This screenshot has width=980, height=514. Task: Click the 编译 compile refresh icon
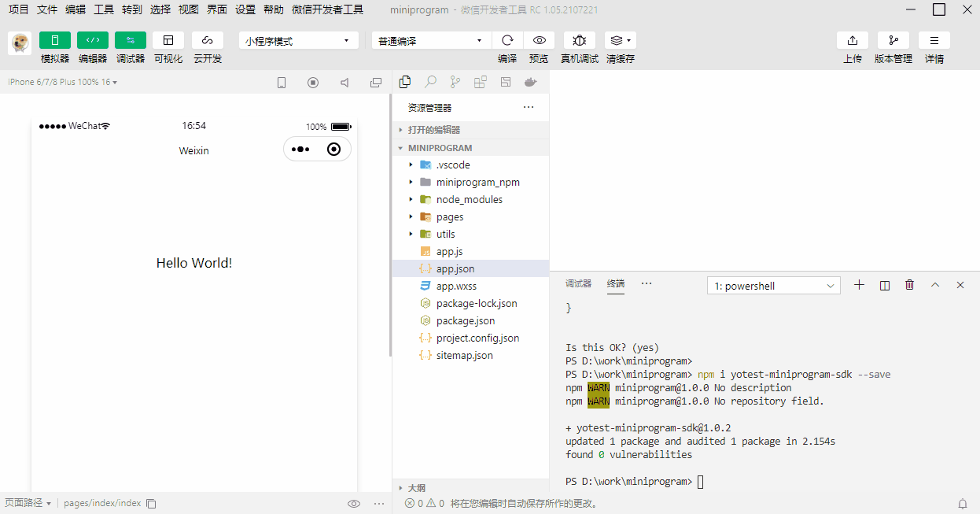click(x=507, y=40)
